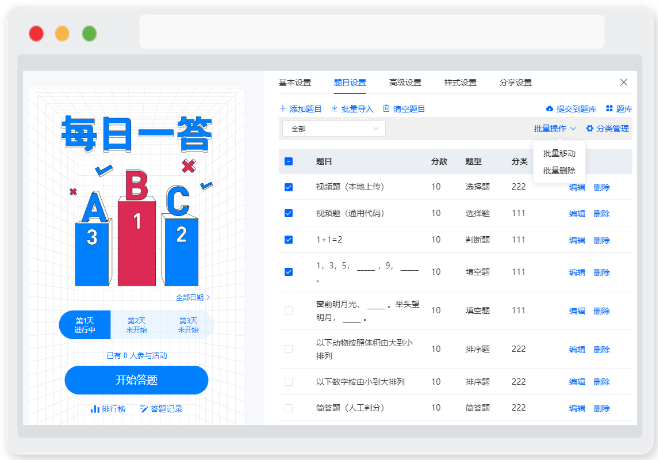The image size is (658, 460).
Task: Click 删除 for the 1，3，5 question
Action: (601, 272)
